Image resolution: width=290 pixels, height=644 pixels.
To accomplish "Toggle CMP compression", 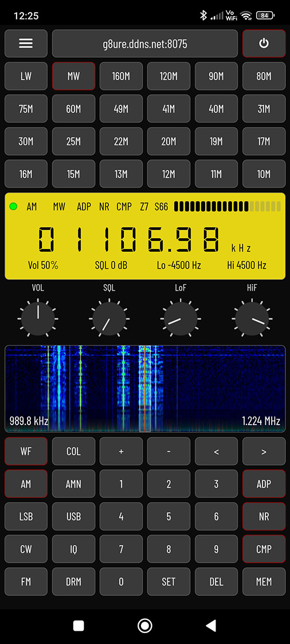I will (264, 549).
